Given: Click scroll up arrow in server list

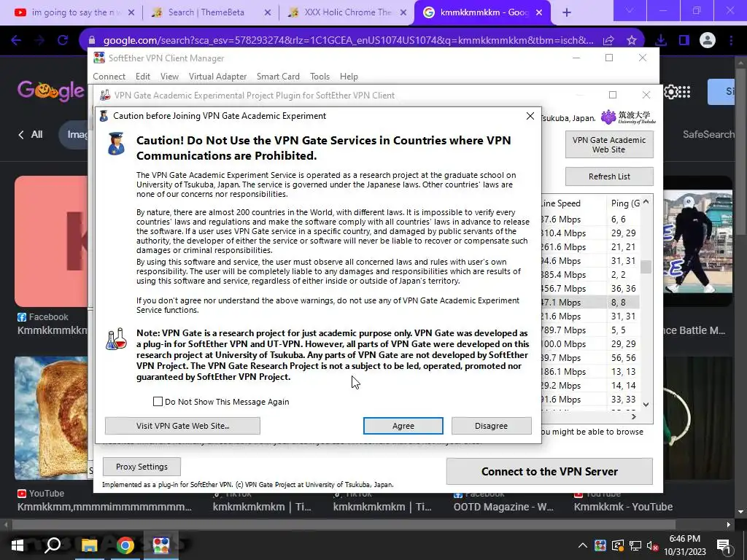Looking at the screenshot, I should 646,202.
